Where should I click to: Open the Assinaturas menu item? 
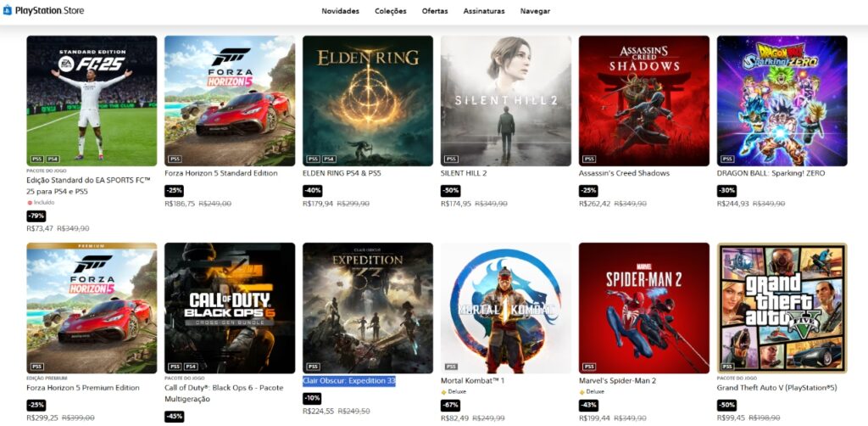point(484,11)
